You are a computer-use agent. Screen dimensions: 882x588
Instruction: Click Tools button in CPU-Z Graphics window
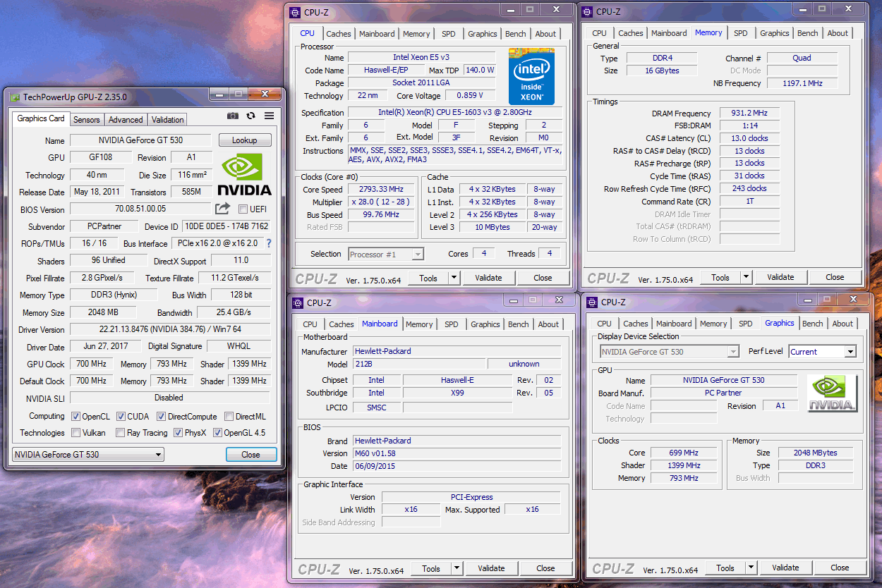click(x=725, y=568)
